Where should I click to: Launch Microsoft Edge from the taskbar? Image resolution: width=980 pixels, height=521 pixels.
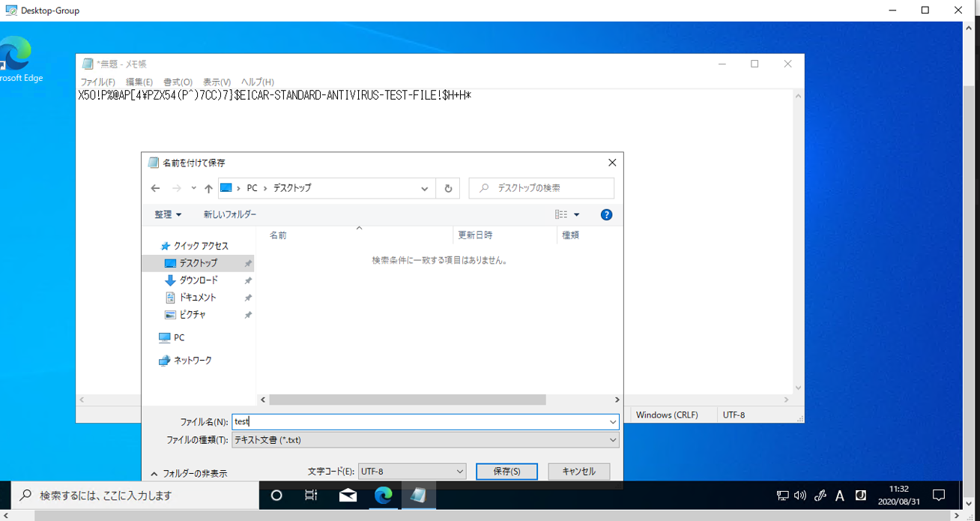tap(383, 496)
